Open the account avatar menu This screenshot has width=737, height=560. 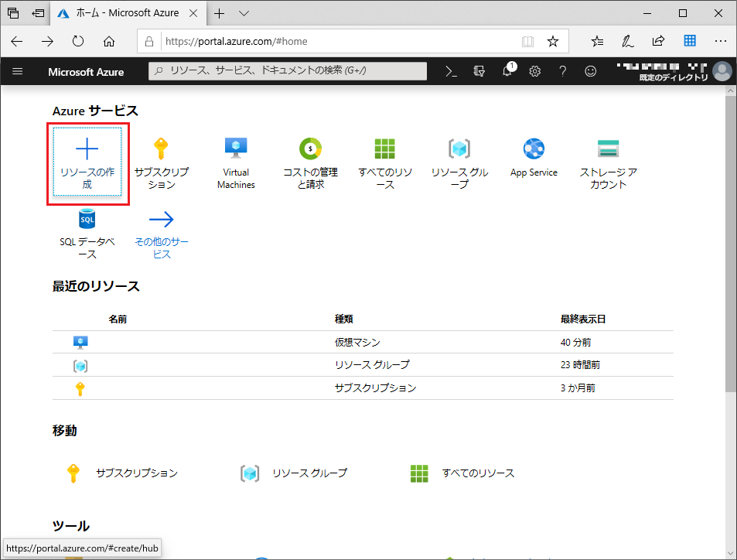(x=722, y=71)
